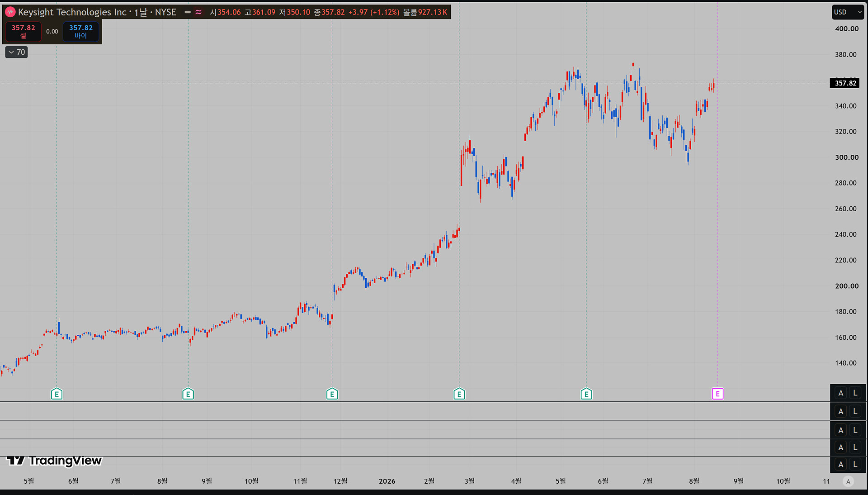Click the 2026 year label on time axis
This screenshot has height=495, width=868.
[x=387, y=481]
